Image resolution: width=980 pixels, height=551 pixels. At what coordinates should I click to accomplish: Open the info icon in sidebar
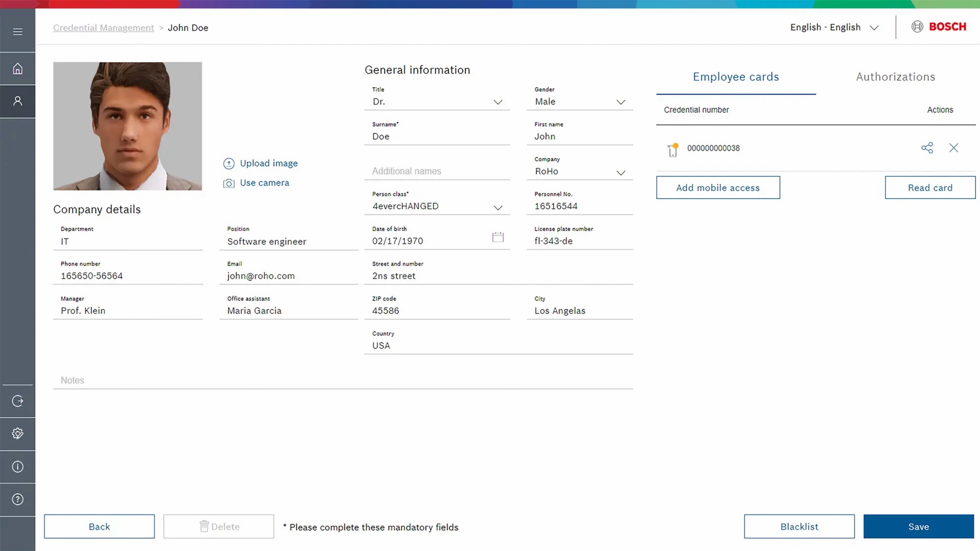[18, 467]
